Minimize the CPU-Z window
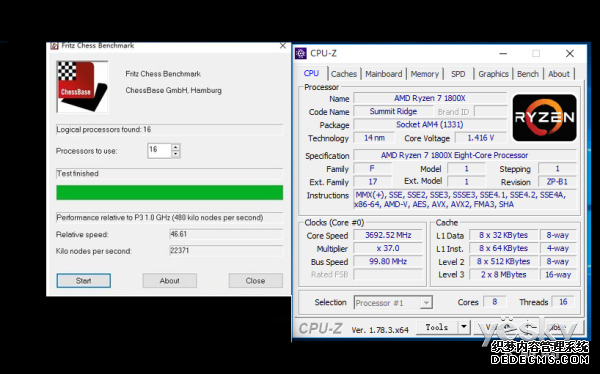This screenshot has width=600, height=374. click(503, 54)
